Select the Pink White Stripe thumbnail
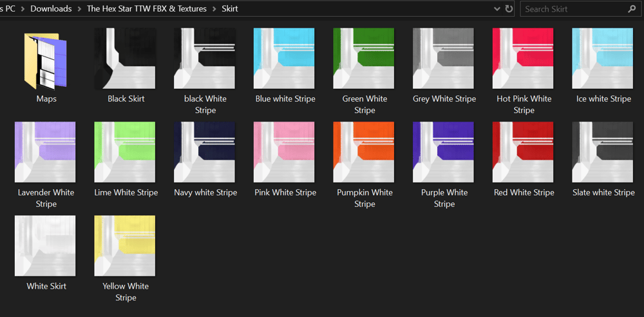Screen dimensions: 644x317 (284, 152)
